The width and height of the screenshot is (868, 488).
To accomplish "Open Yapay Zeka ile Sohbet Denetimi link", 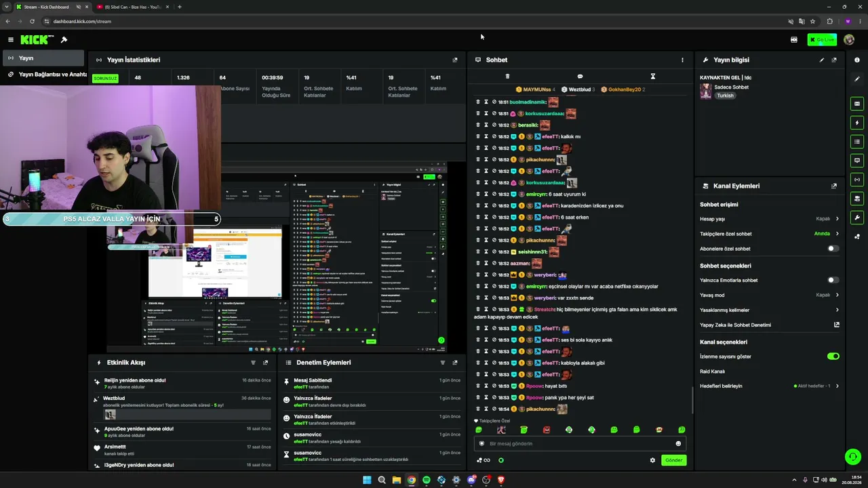I will point(770,325).
